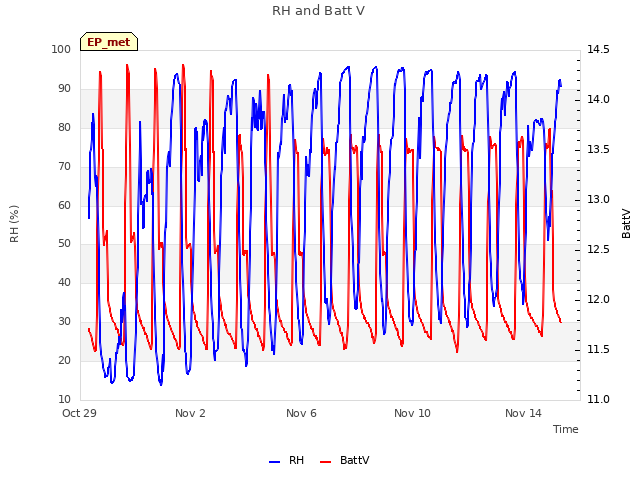This screenshot has width=640, height=480.
Task: Click the '13.5' BattV axis tick label
Action: [x=598, y=150]
